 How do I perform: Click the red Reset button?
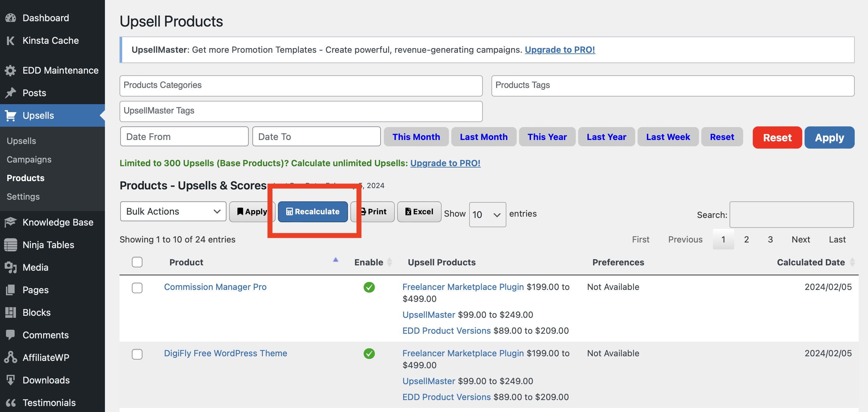pos(777,137)
